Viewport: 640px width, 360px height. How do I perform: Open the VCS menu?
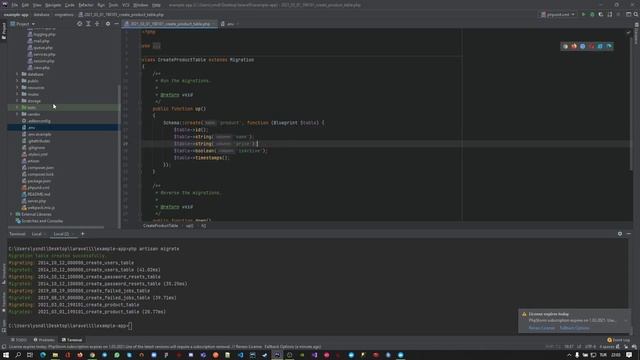[x=126, y=5]
